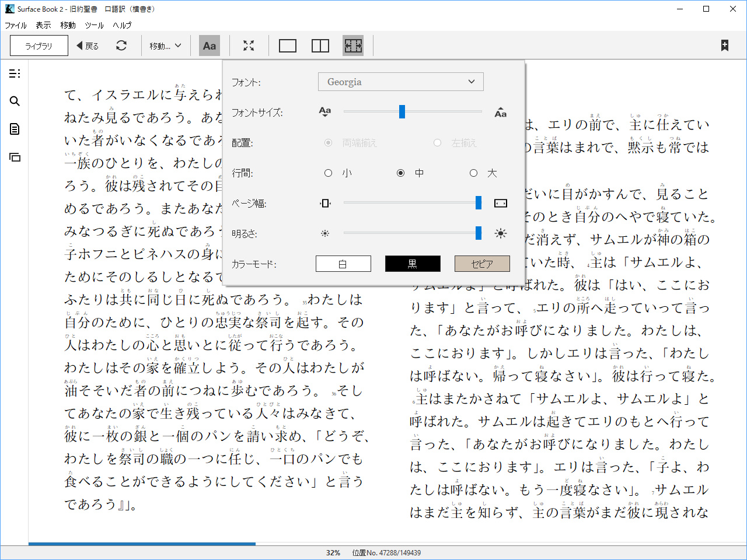Click the brightness slider handle

click(x=479, y=233)
